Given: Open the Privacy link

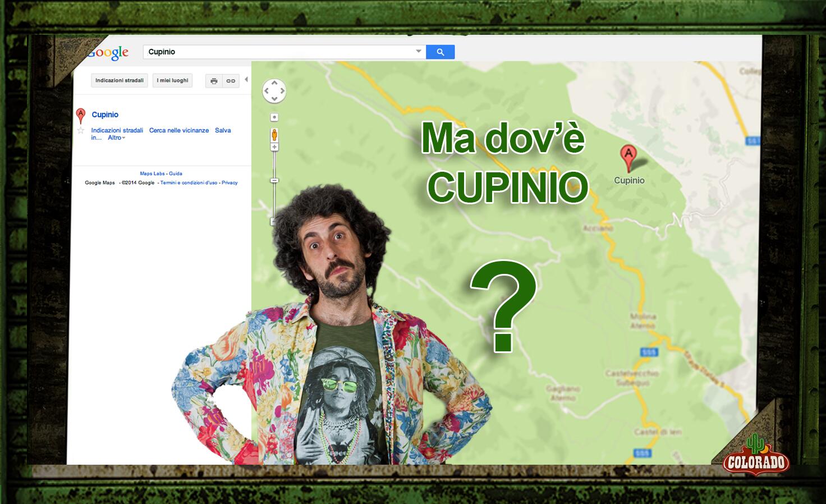Looking at the screenshot, I should [x=229, y=182].
